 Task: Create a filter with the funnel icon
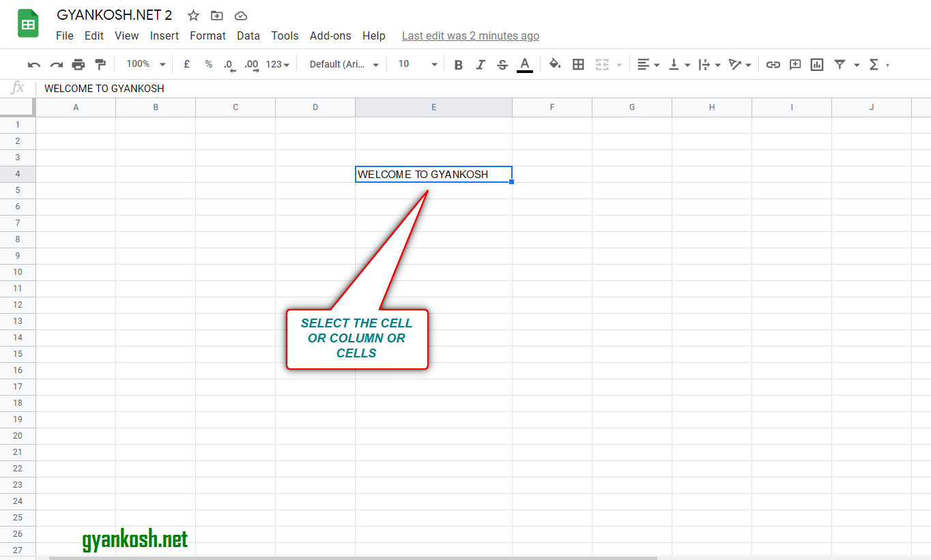click(x=840, y=64)
